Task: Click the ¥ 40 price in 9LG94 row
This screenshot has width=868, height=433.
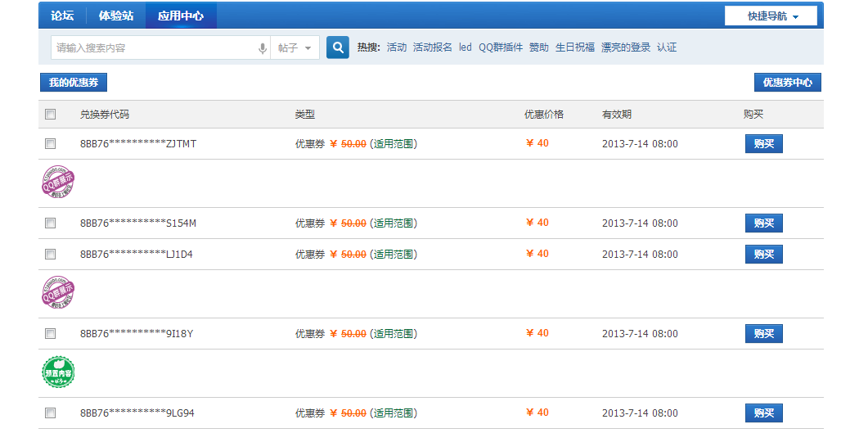Action: tap(537, 413)
